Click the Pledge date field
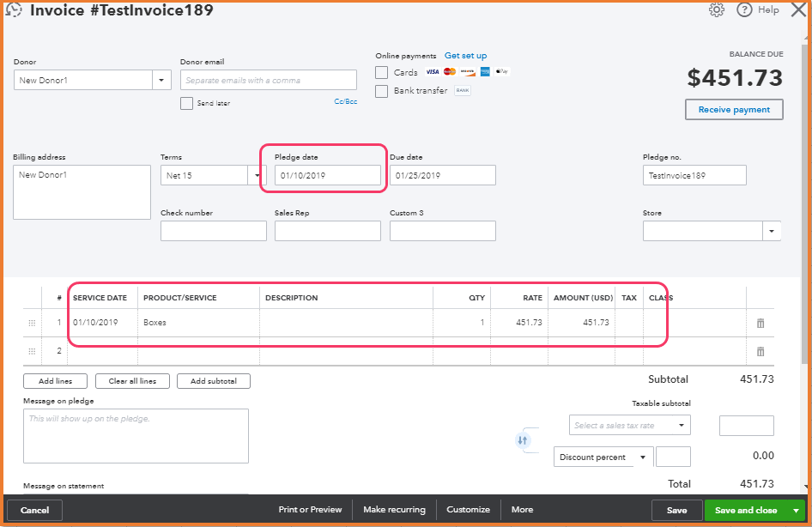This screenshot has height=527, width=812. tap(328, 175)
